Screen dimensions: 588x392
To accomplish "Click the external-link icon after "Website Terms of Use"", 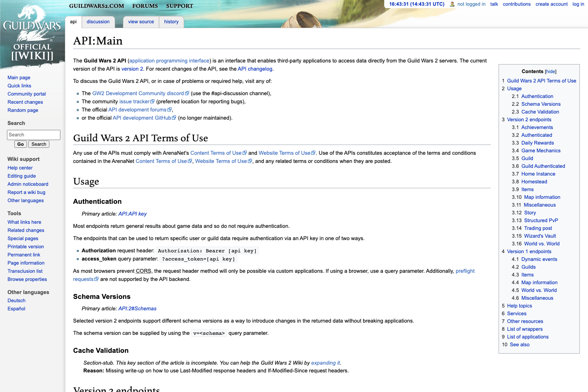I will [x=313, y=152].
